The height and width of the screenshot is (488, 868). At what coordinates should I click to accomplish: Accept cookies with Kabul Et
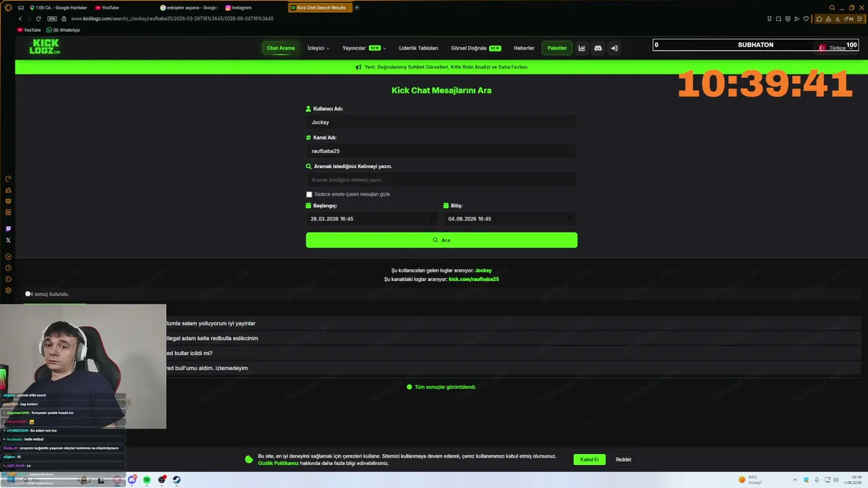tap(589, 460)
